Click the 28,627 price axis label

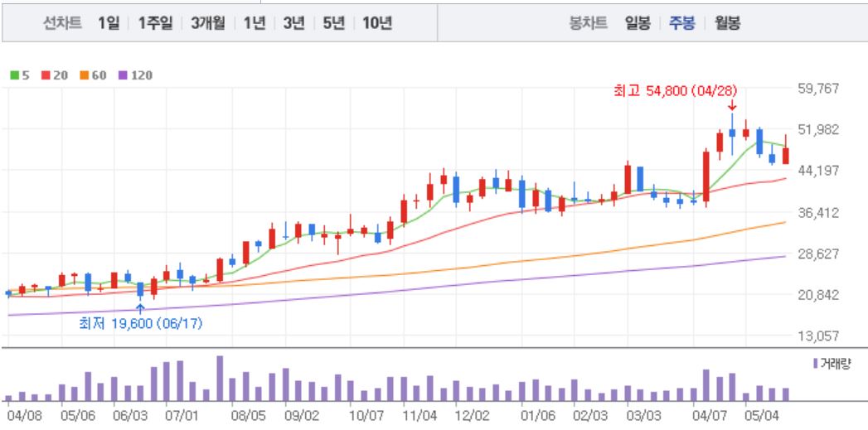pyautogui.click(x=818, y=254)
